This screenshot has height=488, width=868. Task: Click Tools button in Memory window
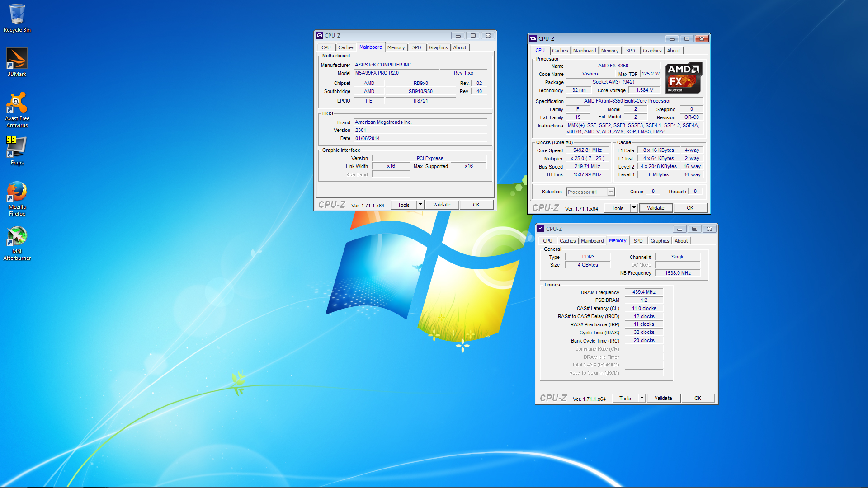click(x=625, y=398)
